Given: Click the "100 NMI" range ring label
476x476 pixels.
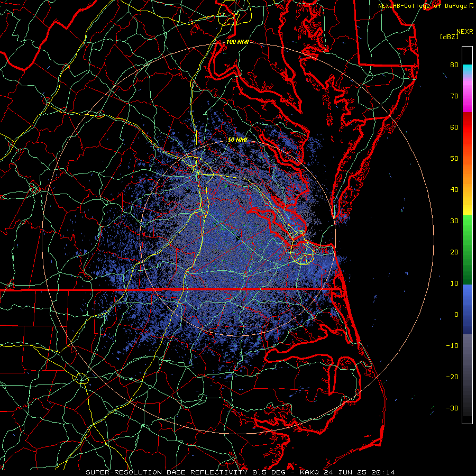Looking at the screenshot, I should click(237, 42).
